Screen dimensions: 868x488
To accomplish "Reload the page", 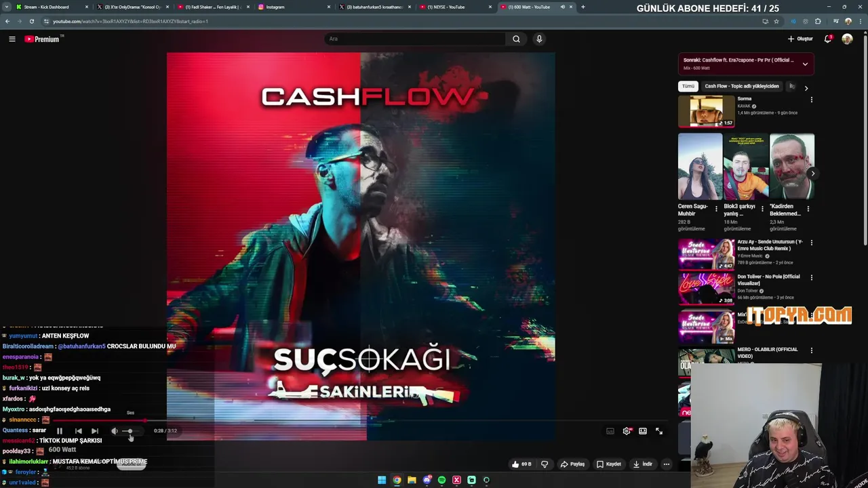I will [x=31, y=21].
